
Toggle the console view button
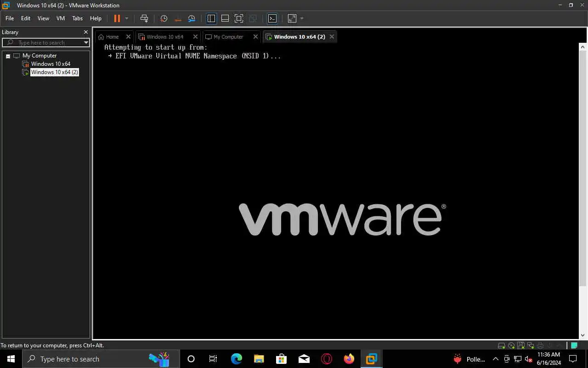(x=272, y=18)
